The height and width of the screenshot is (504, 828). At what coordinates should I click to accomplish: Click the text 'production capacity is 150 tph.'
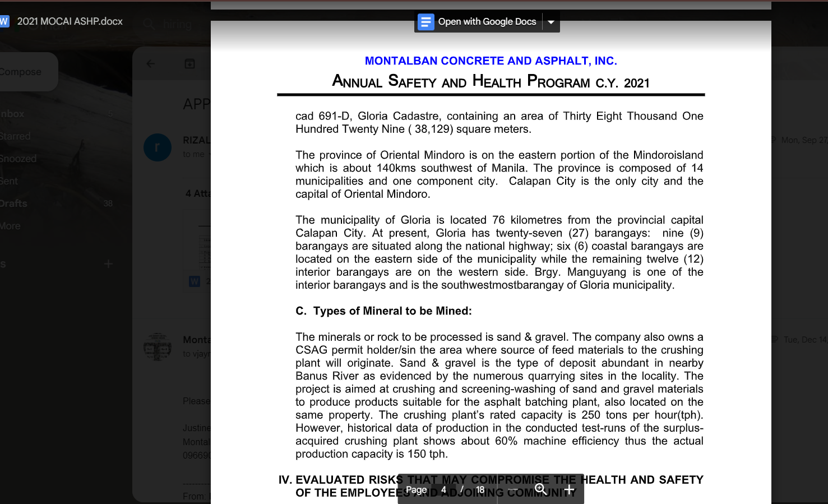click(x=372, y=454)
